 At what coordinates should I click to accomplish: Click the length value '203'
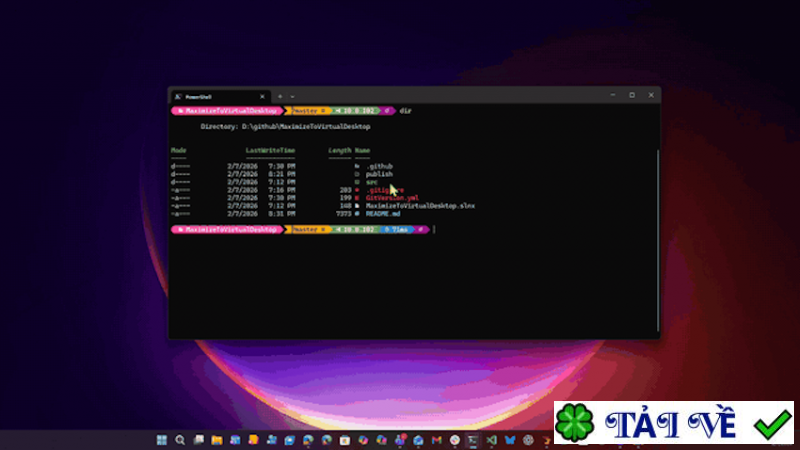click(345, 190)
